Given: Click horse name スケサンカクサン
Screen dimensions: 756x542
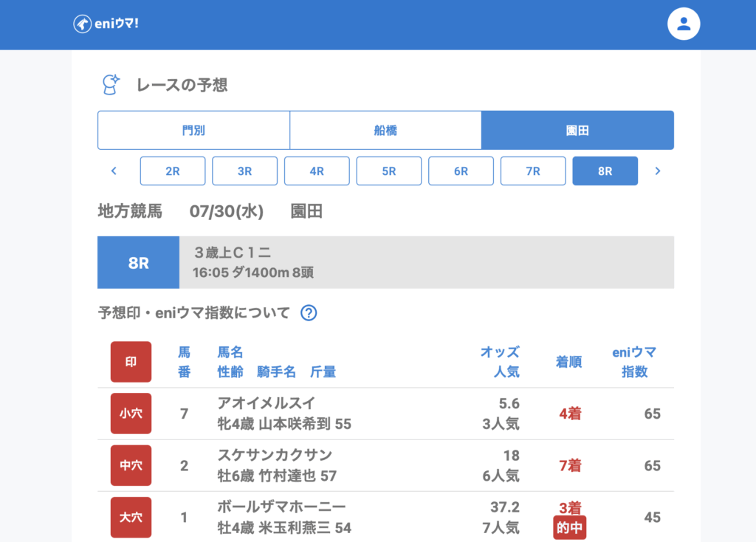Looking at the screenshot, I should 275,455.
